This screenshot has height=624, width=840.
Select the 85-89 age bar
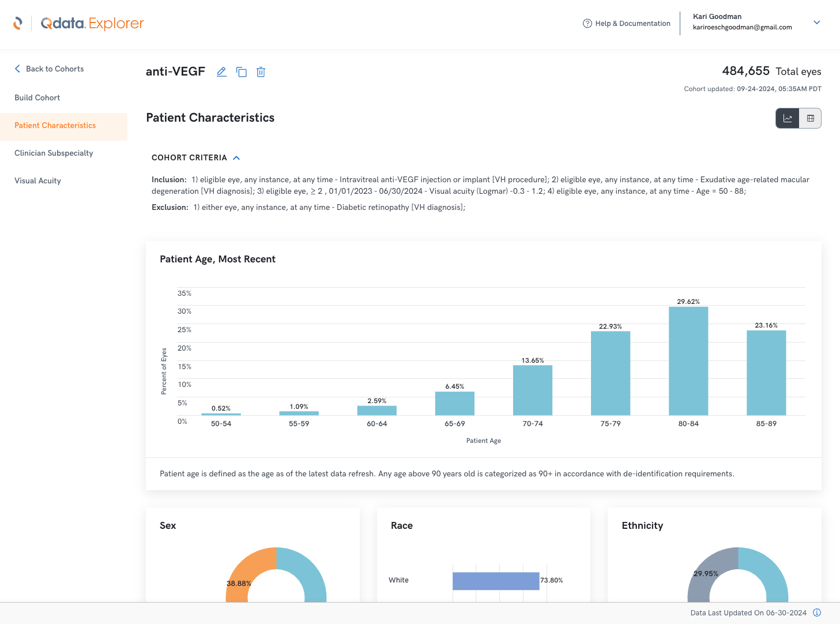[766, 373]
